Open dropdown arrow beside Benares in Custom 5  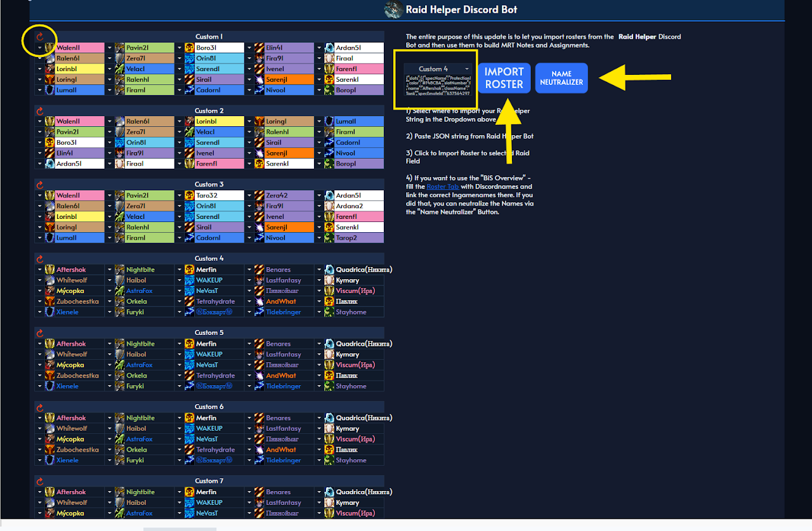pyautogui.click(x=249, y=344)
